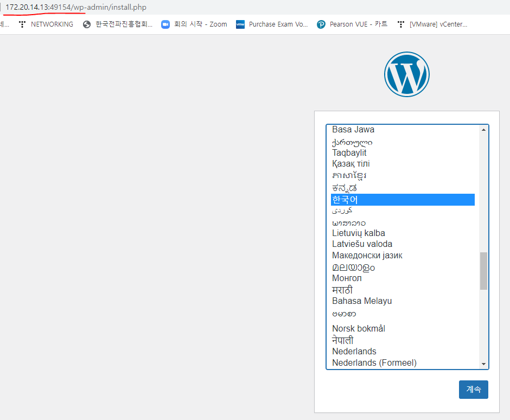The width and height of the screenshot is (510, 420).
Task: Select the Khmer ភាសាខ្មែរ language option
Action: pos(403,176)
